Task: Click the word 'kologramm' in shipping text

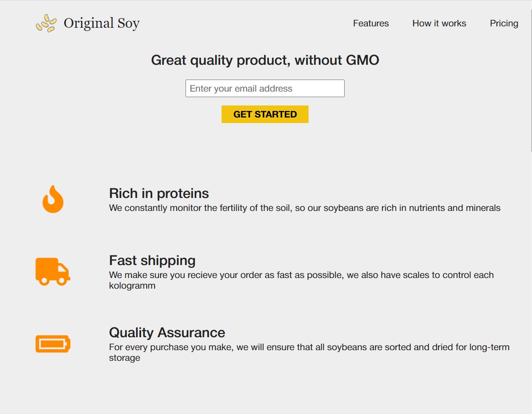Action: [x=132, y=286]
